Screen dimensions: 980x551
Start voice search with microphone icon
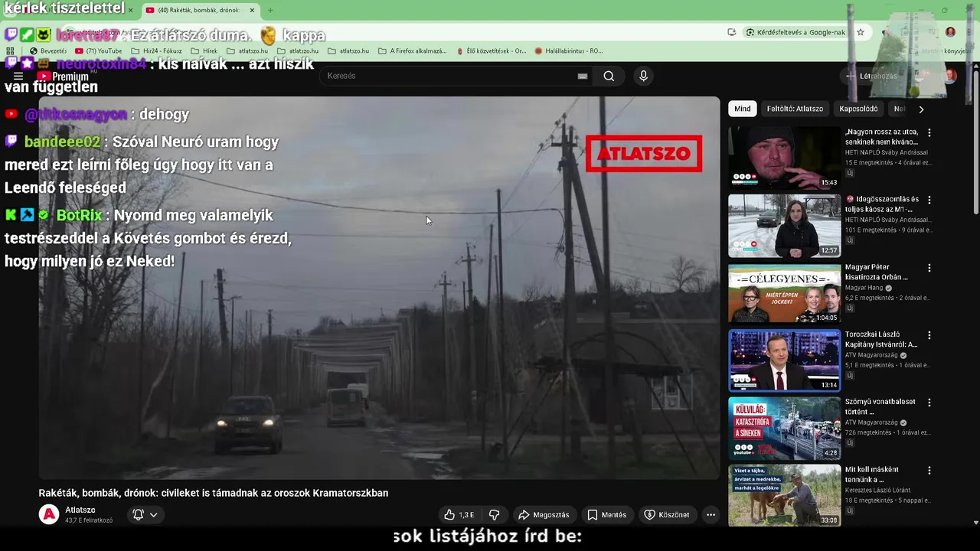click(643, 76)
